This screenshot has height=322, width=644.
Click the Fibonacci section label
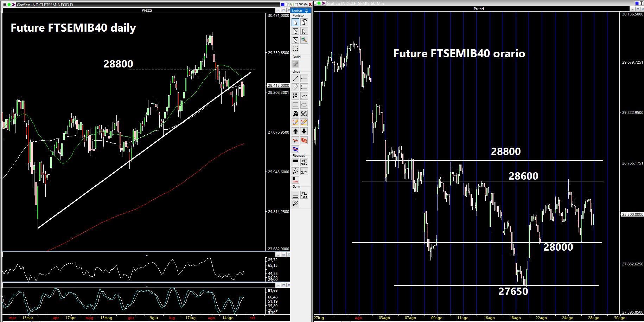pyautogui.click(x=299, y=155)
